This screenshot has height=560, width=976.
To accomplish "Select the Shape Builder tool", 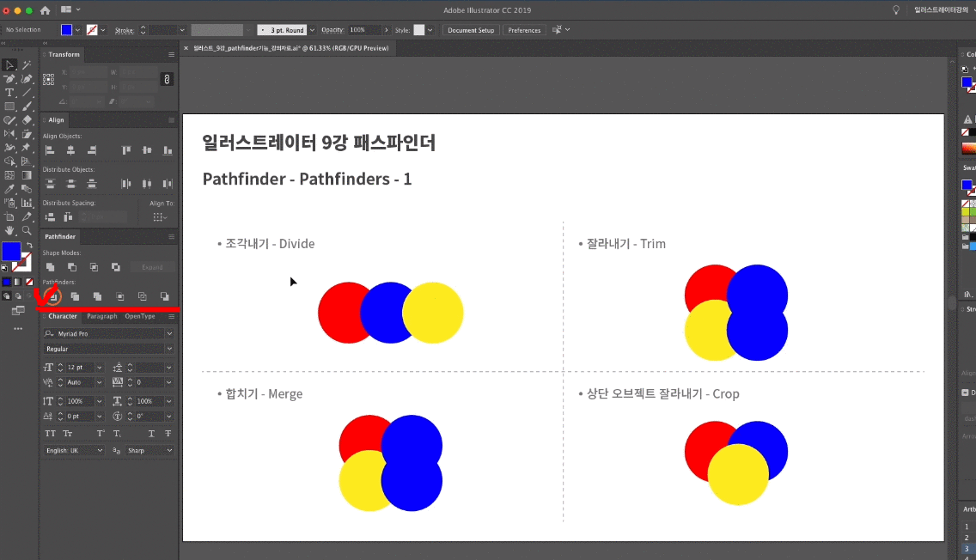I will coord(9,161).
